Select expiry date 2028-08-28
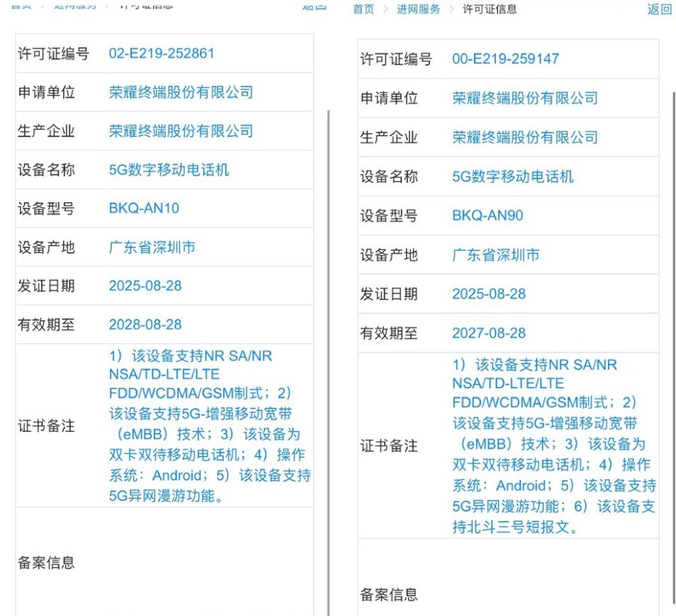Screen dimensions: 676x616 (x=145, y=325)
